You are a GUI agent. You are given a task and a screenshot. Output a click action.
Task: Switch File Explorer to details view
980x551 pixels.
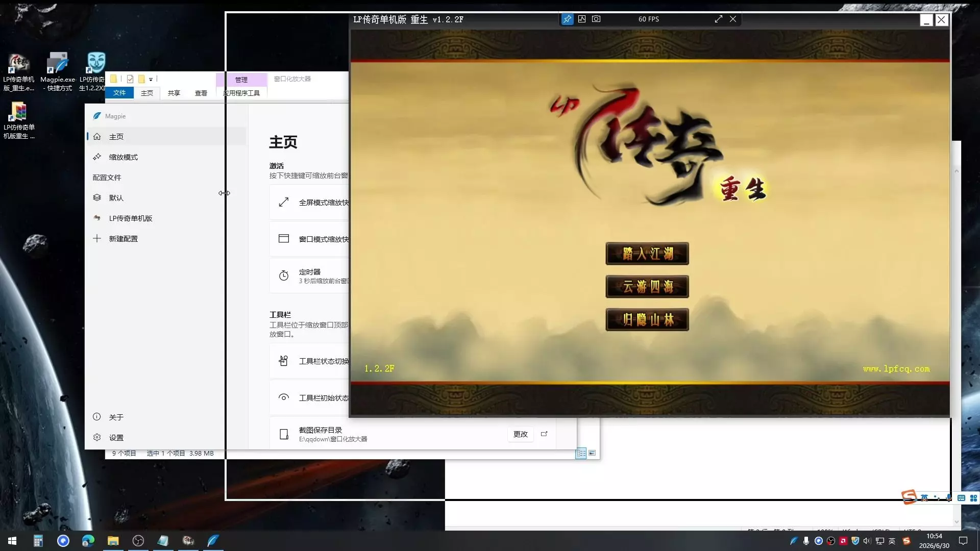(581, 453)
